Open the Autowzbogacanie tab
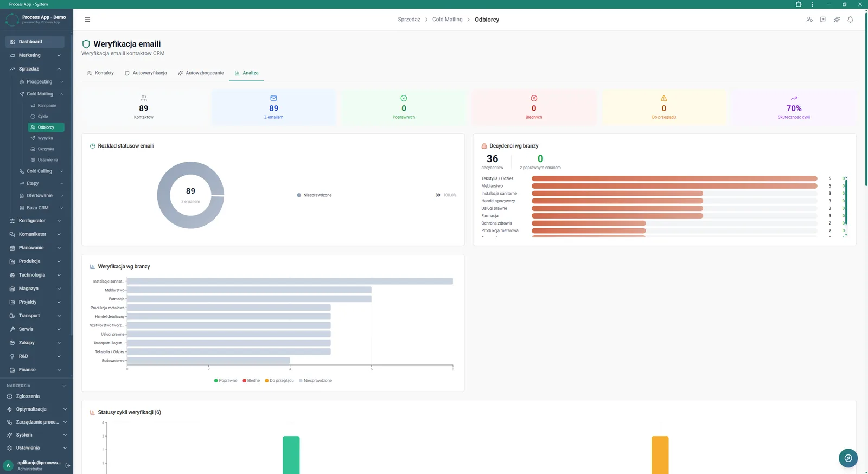Image resolution: width=868 pixels, height=474 pixels. click(201, 73)
